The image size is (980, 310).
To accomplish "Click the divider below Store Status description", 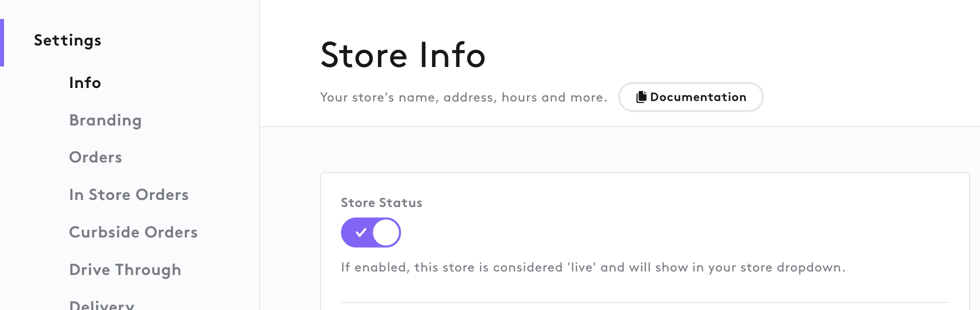I will click(x=645, y=302).
